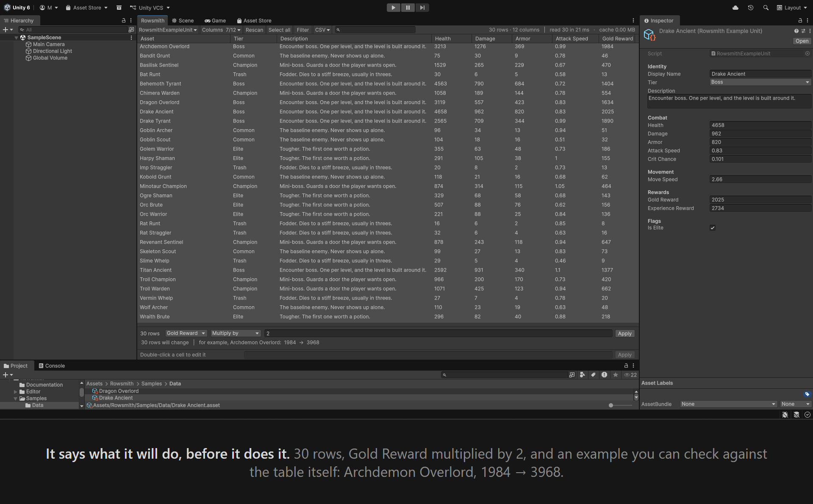Switch to the Scene tab
This screenshot has height=504, width=813.
183,20
